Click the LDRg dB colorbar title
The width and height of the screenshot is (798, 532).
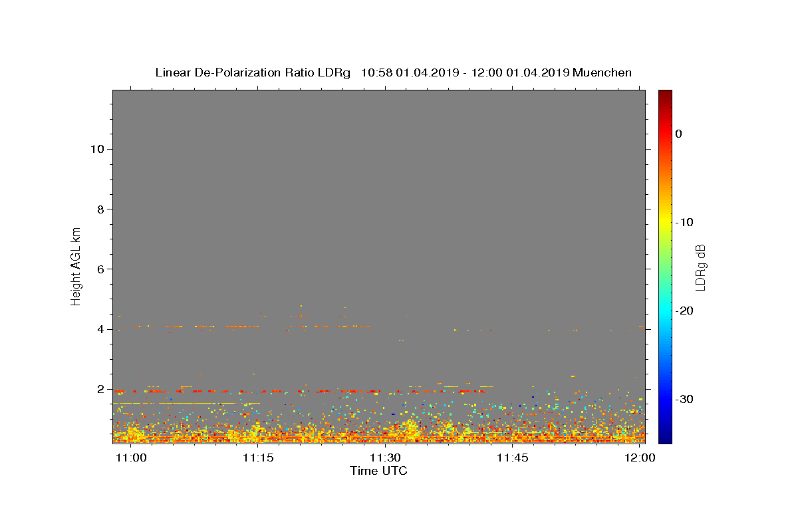tap(701, 267)
